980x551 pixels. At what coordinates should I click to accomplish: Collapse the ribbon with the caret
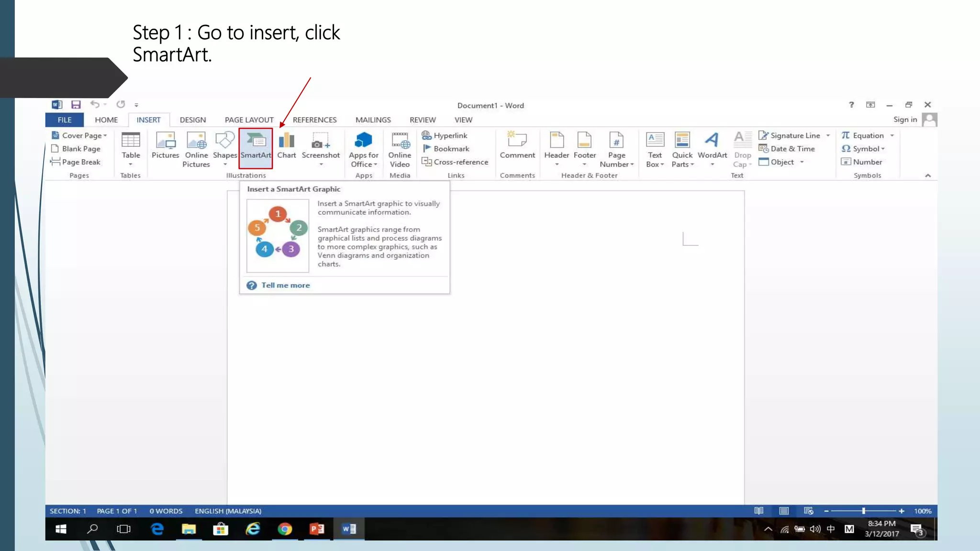[928, 176]
